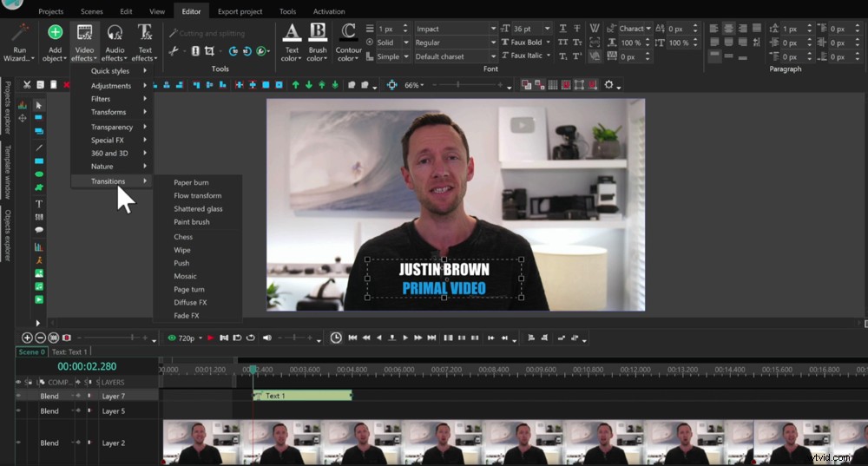The image size is (868, 466).
Task: Open the Special FX submenu
Action: coord(112,140)
